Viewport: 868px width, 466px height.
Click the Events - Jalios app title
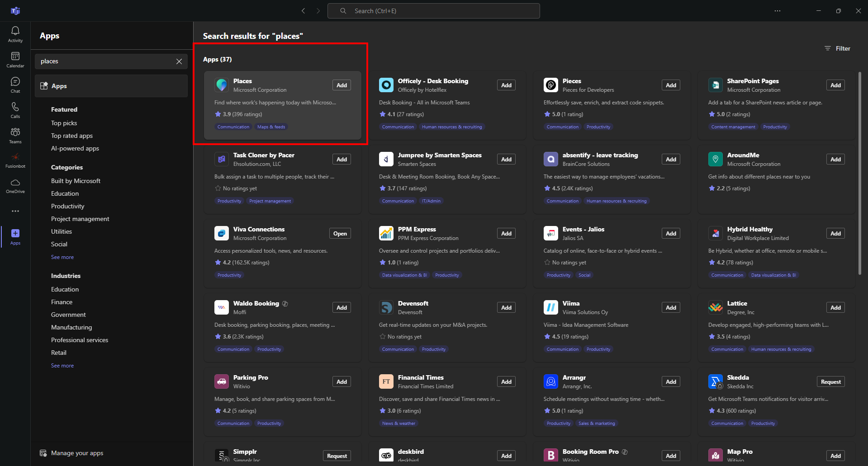[x=583, y=229]
